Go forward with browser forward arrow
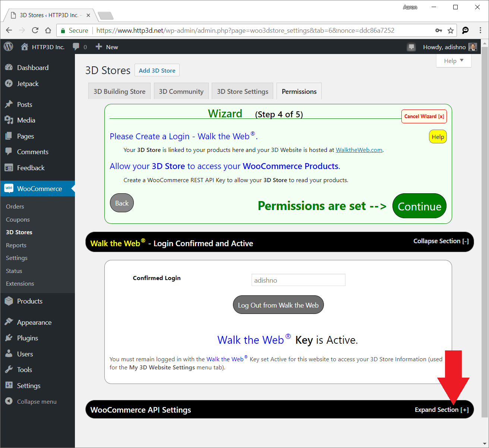This screenshot has height=448, width=489. (x=22, y=31)
